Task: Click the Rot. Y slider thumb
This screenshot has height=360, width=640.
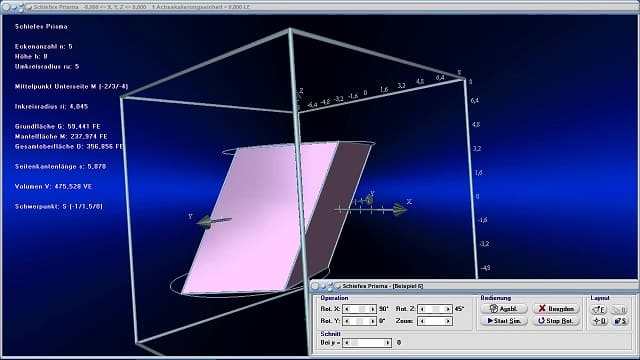Action: pyautogui.click(x=359, y=321)
